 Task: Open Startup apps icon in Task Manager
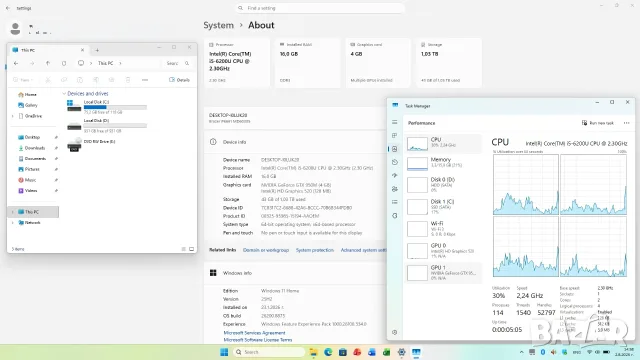point(394,176)
